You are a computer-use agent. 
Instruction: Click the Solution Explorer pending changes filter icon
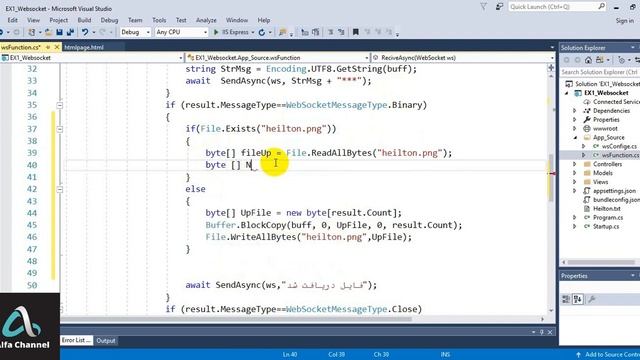(x=621, y=60)
